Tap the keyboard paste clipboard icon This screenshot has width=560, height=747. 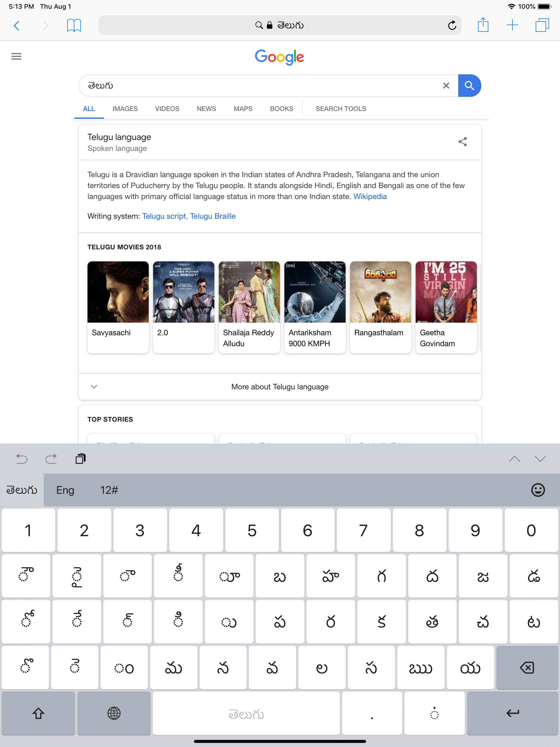81,459
